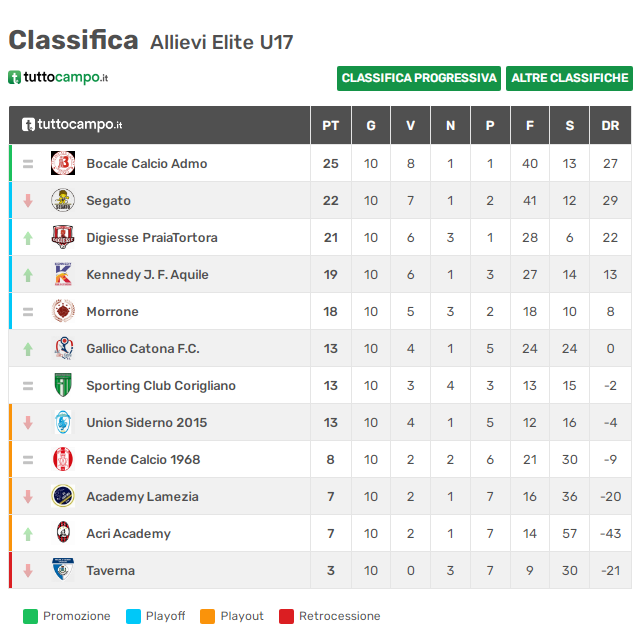Open the Union Siderno 2015 team page
The height and width of the screenshot is (634, 643).
coord(147,422)
